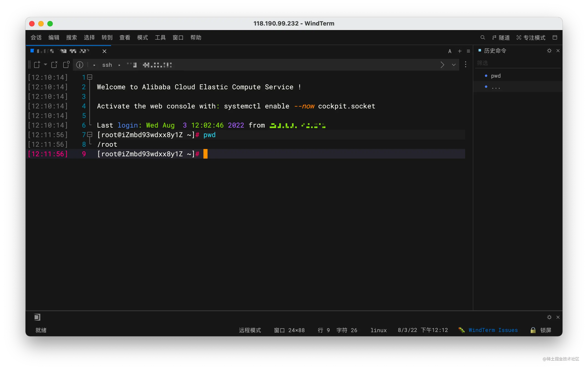Click the cursor at line 9 prompt

[x=205, y=154]
